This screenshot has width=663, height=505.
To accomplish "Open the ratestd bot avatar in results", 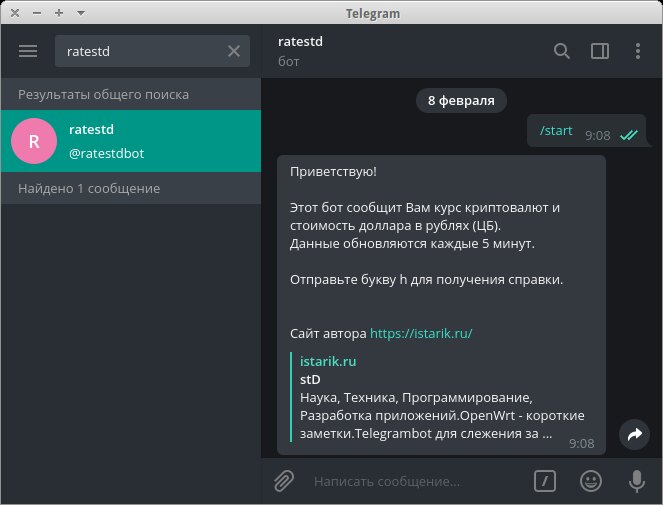I will [34, 141].
